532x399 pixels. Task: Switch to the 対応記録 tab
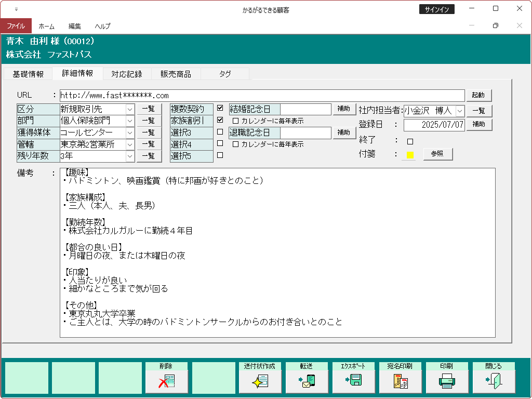coord(126,74)
